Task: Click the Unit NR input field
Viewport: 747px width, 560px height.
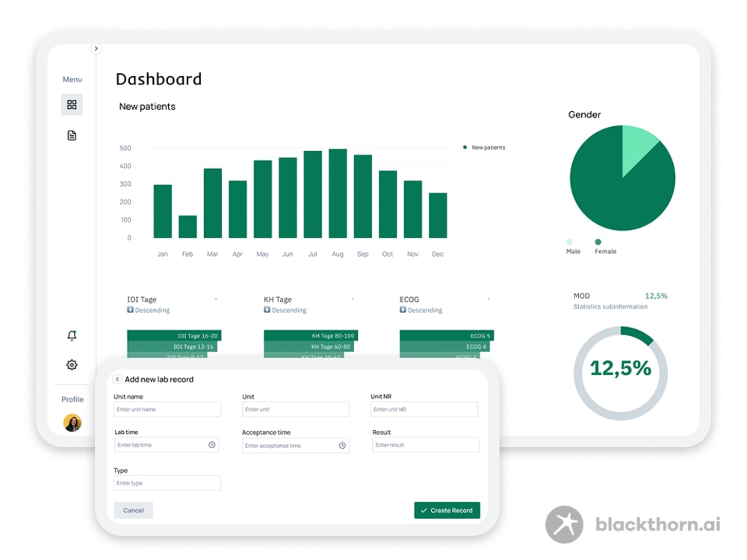Action: [424, 409]
